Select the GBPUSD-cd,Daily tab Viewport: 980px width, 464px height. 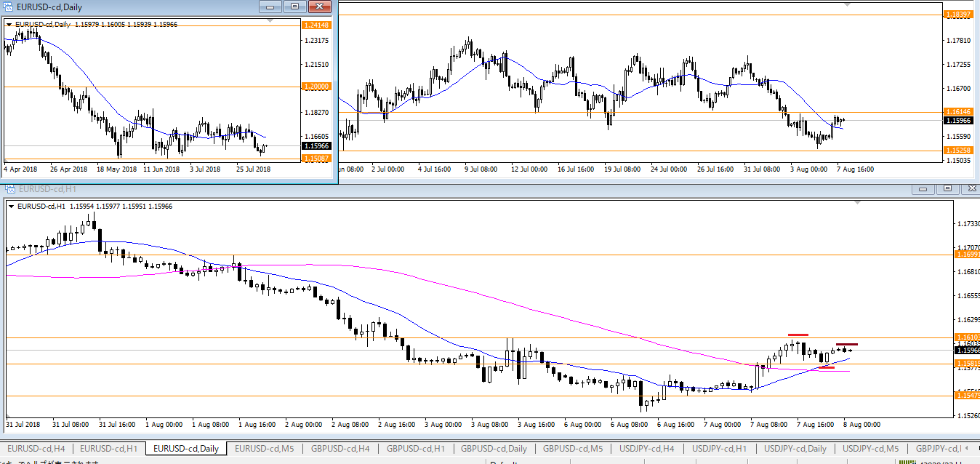pos(494,449)
